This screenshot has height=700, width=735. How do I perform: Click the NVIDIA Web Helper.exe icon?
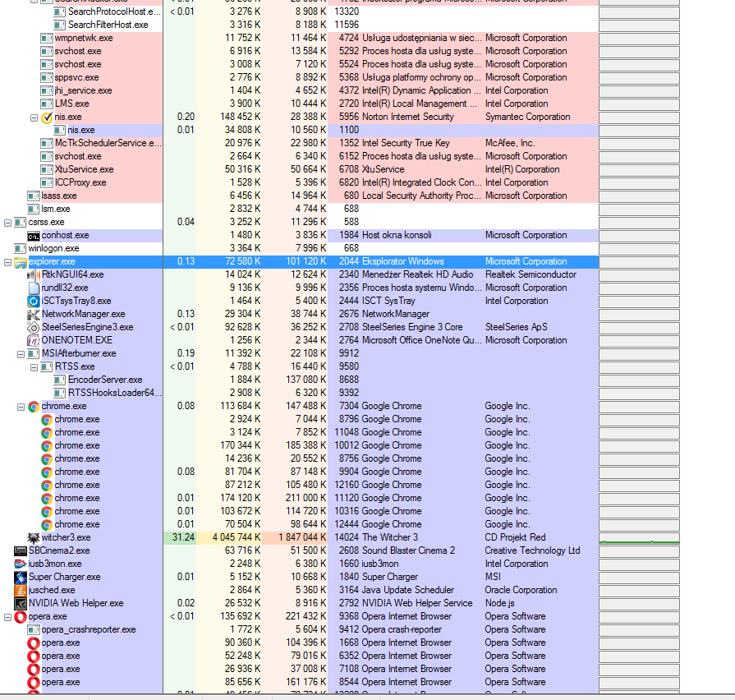tap(21, 603)
